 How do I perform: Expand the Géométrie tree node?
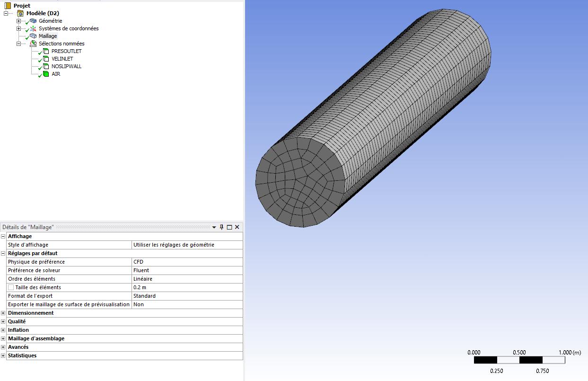click(18, 21)
